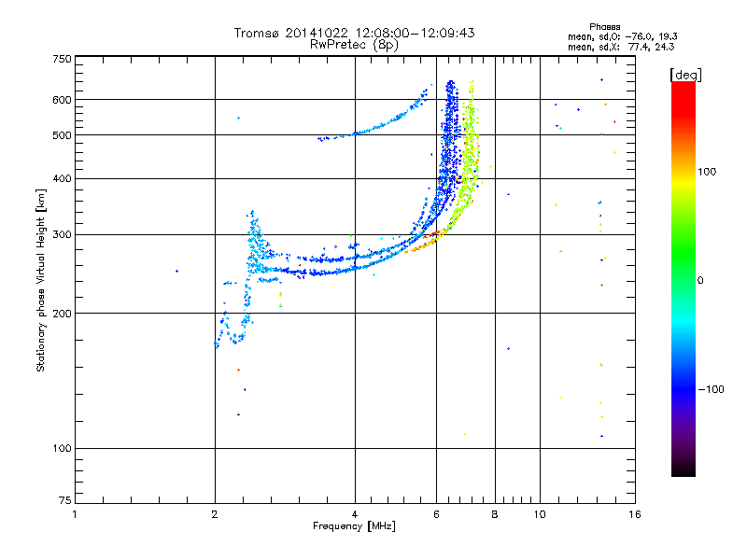
Task: Click the x-axis tick label '10'
Action: pos(540,514)
